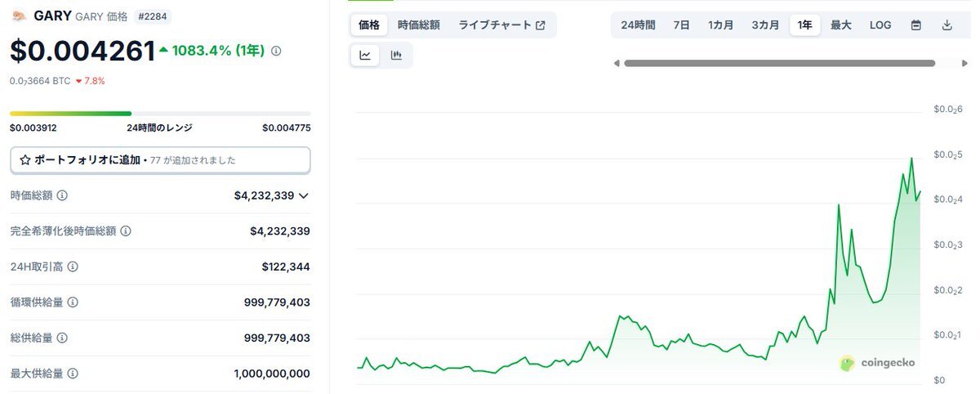Show info for 24H取引高
This screenshot has height=394, width=980.
(73, 266)
